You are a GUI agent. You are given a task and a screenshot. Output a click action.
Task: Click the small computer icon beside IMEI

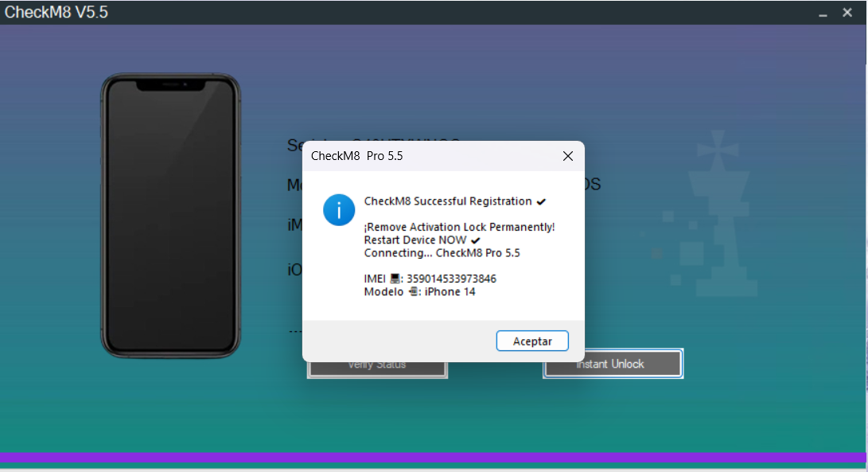[x=395, y=279]
